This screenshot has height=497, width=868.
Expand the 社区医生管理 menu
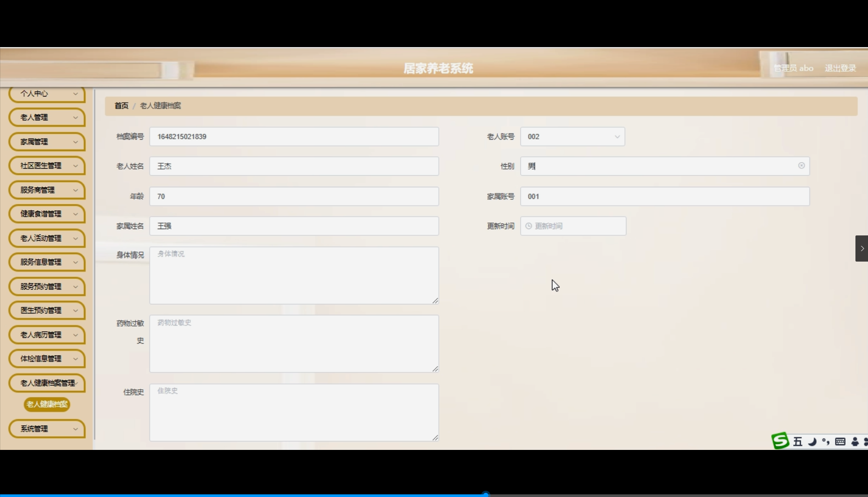pyautogui.click(x=47, y=166)
